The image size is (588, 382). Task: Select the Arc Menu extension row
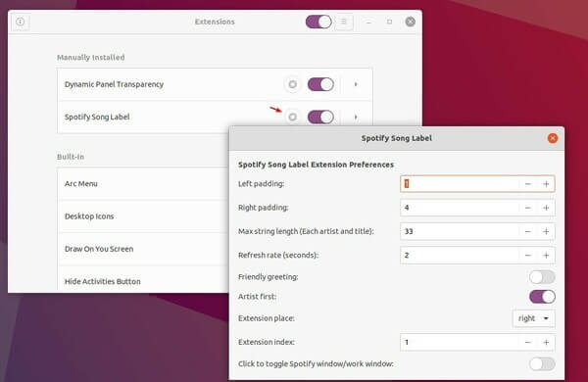[143, 184]
